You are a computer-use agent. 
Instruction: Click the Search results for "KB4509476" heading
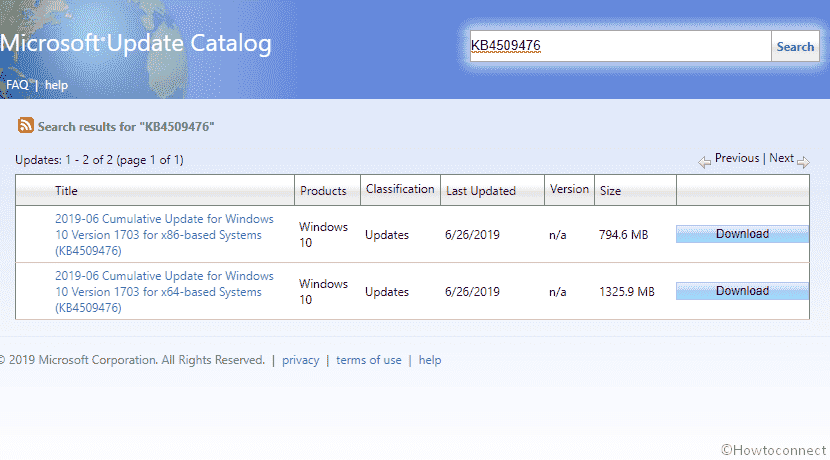point(126,127)
